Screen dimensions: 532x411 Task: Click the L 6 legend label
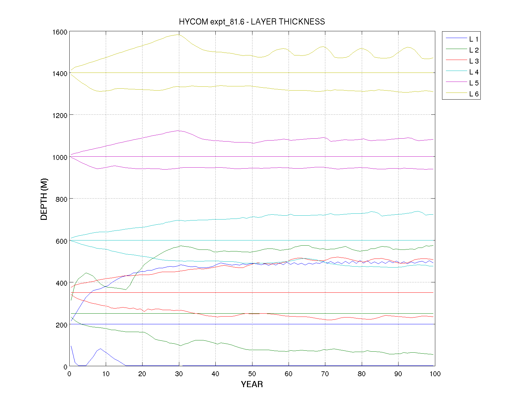(474, 94)
